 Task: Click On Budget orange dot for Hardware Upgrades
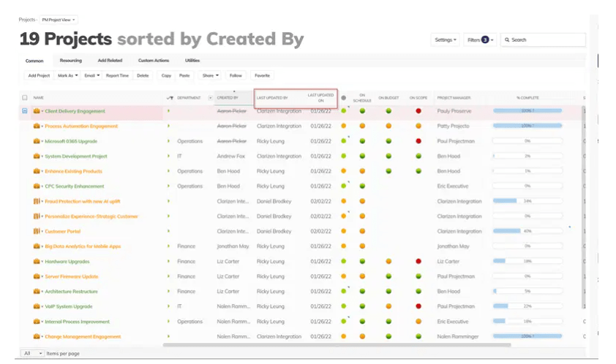(x=388, y=261)
